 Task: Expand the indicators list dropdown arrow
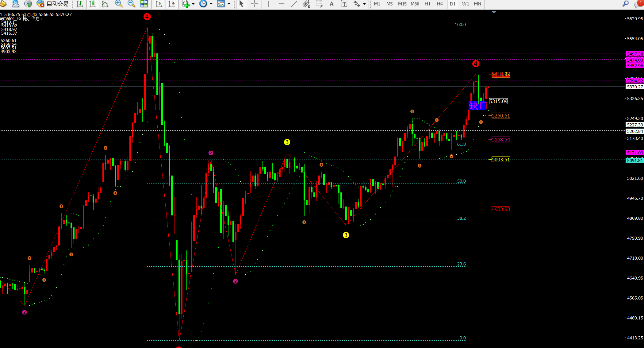pos(194,4)
